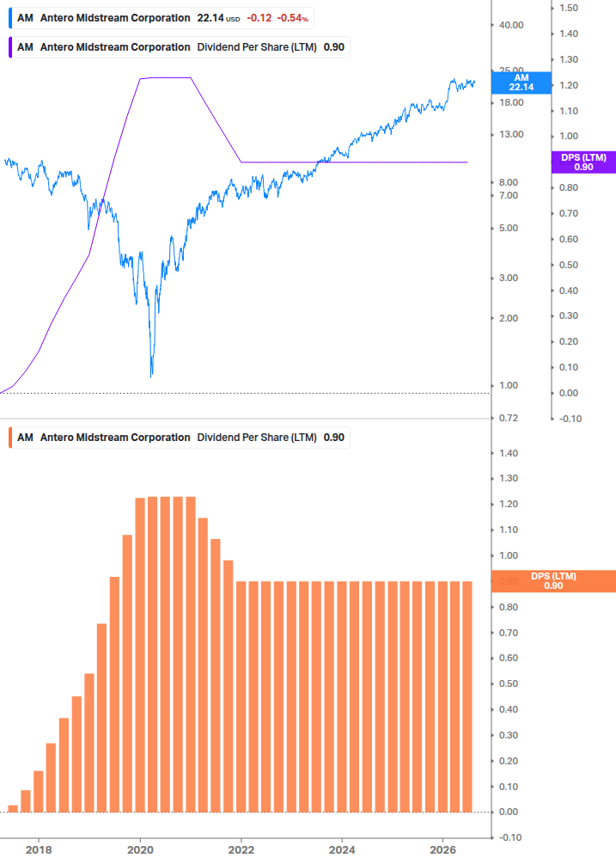Image resolution: width=616 pixels, height=864 pixels.
Task: Click the -0.54% percent change value
Action: pyautogui.click(x=292, y=18)
